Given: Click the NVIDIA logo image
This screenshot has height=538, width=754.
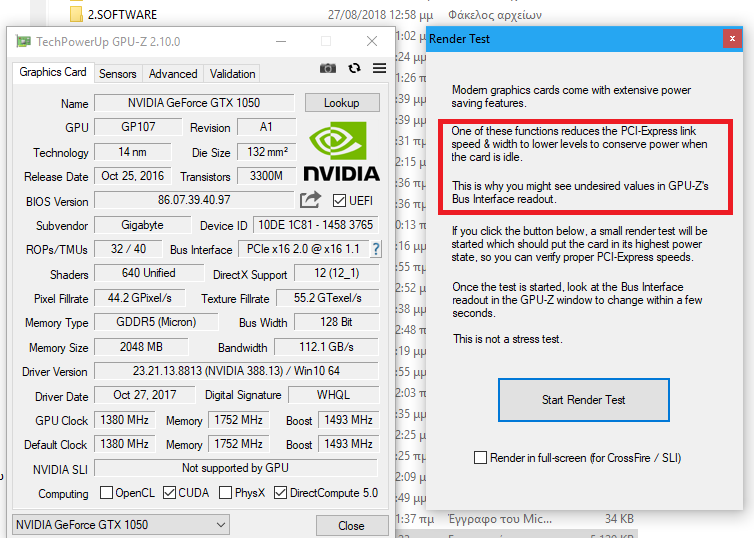Looking at the screenshot, I should pos(341,151).
